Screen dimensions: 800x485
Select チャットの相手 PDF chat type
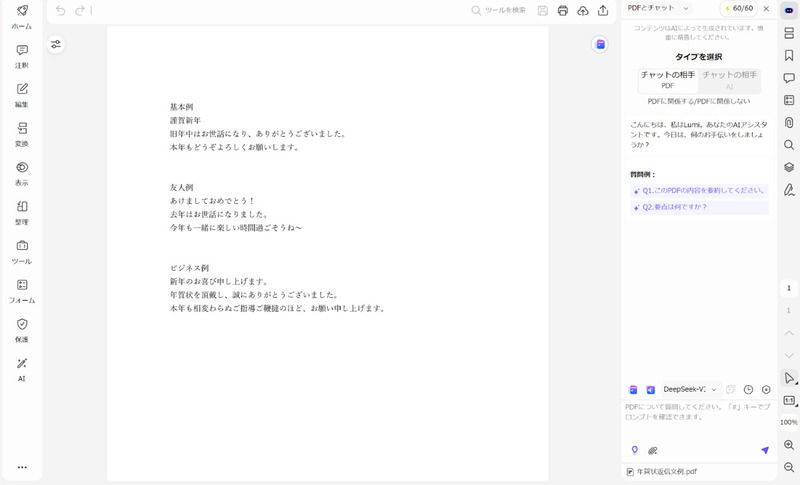point(668,80)
